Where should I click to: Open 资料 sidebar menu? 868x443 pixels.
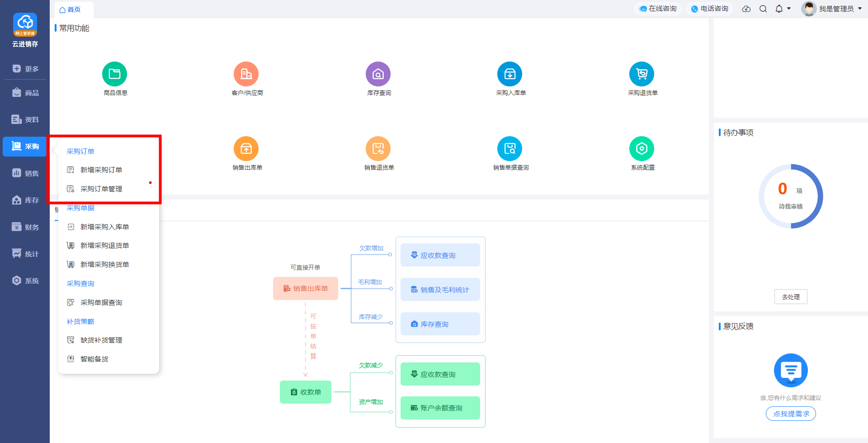coord(25,119)
